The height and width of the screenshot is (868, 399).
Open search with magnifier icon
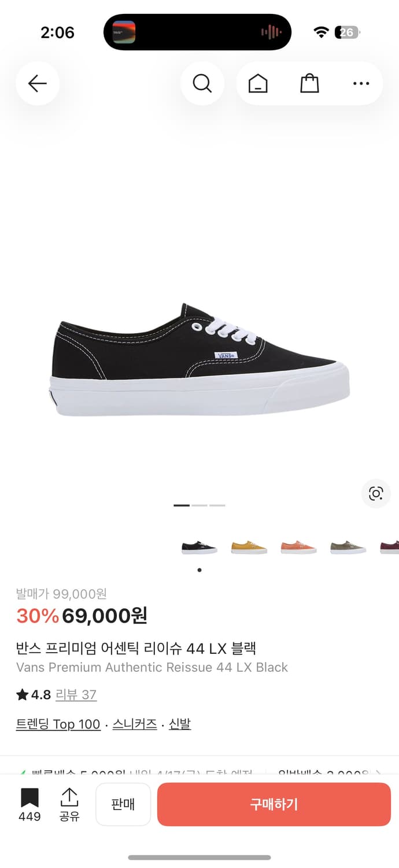(202, 84)
